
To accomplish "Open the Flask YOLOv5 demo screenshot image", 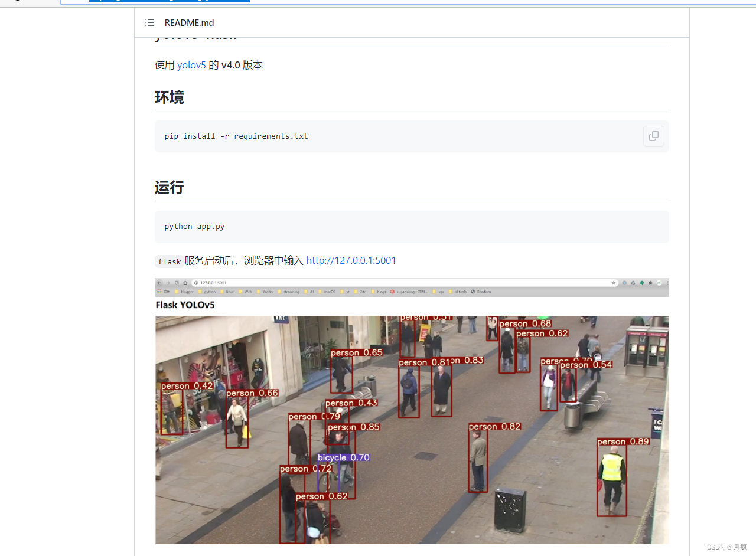I will tap(412, 411).
